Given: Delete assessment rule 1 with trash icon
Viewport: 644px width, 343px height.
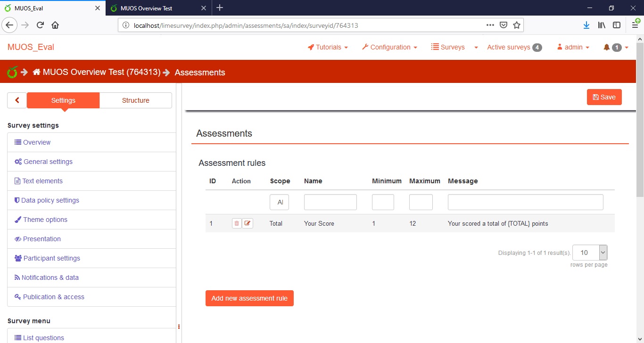Looking at the screenshot, I should coord(236,223).
